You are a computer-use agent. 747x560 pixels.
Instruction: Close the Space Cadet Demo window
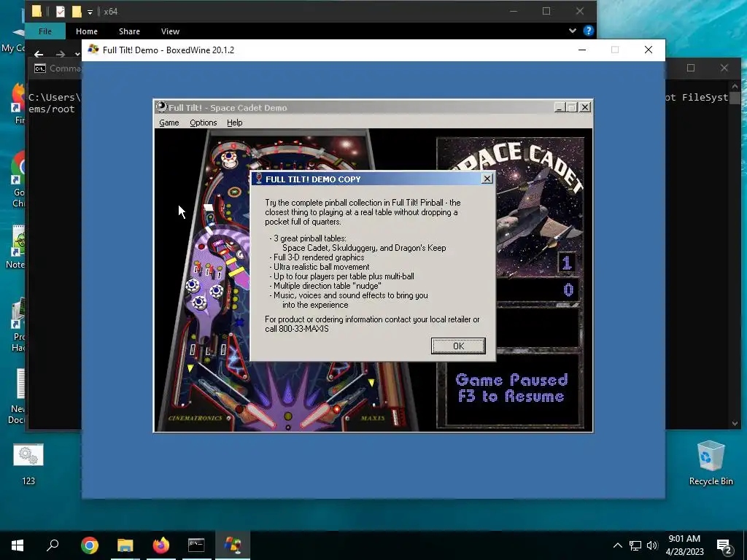point(585,108)
